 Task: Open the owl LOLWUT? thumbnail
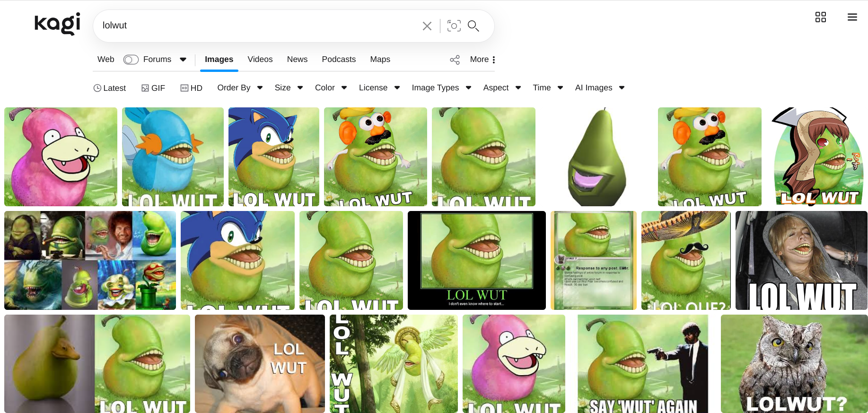pos(794,364)
